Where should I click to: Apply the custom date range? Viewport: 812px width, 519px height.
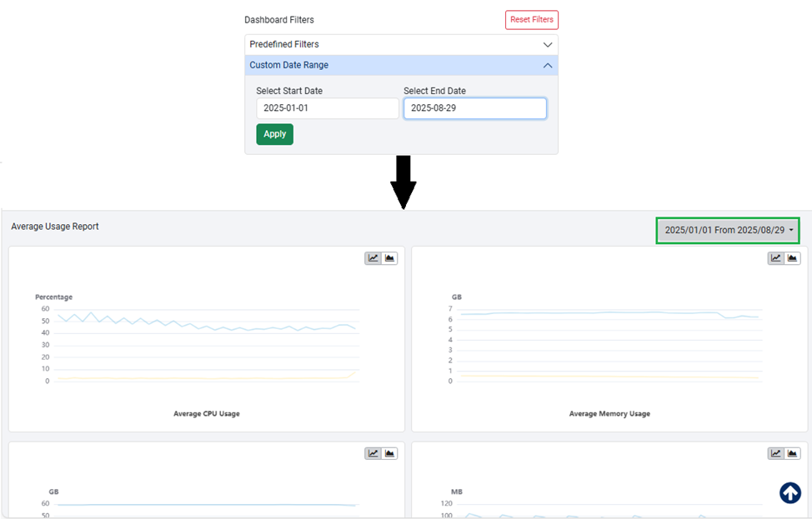tap(274, 134)
